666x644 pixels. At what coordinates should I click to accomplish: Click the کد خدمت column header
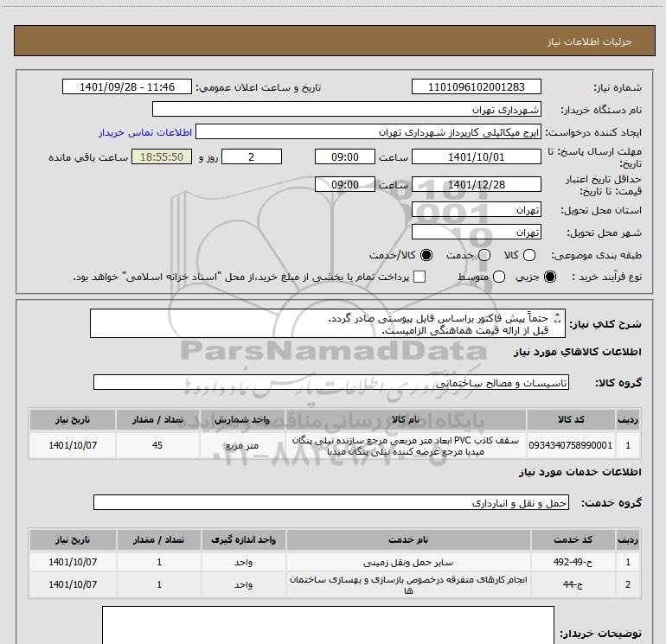pos(573,539)
